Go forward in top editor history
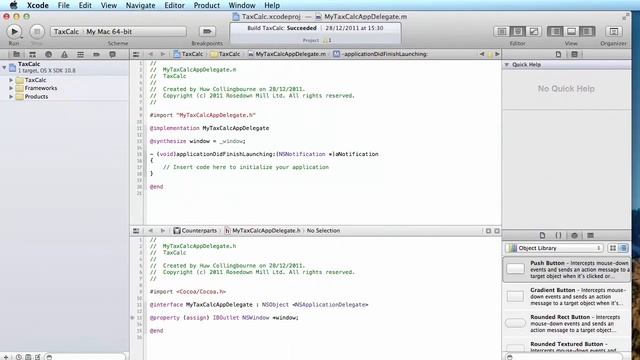This screenshot has width=640, height=360. tap(162, 54)
